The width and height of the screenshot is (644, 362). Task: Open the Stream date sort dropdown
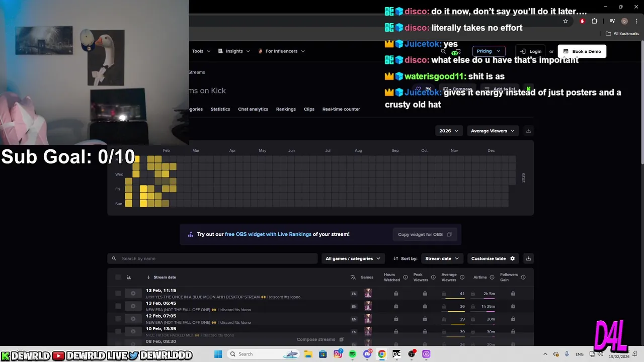click(x=442, y=258)
